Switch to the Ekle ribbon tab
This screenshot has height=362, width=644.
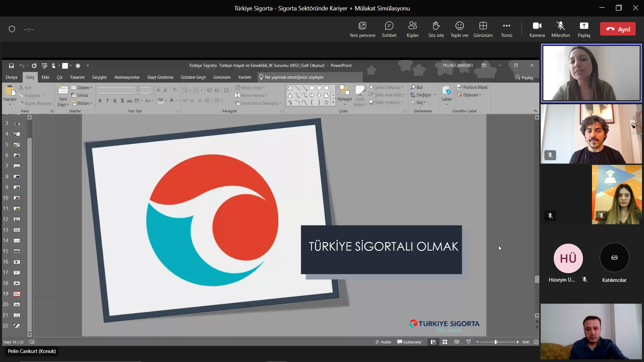coord(45,77)
